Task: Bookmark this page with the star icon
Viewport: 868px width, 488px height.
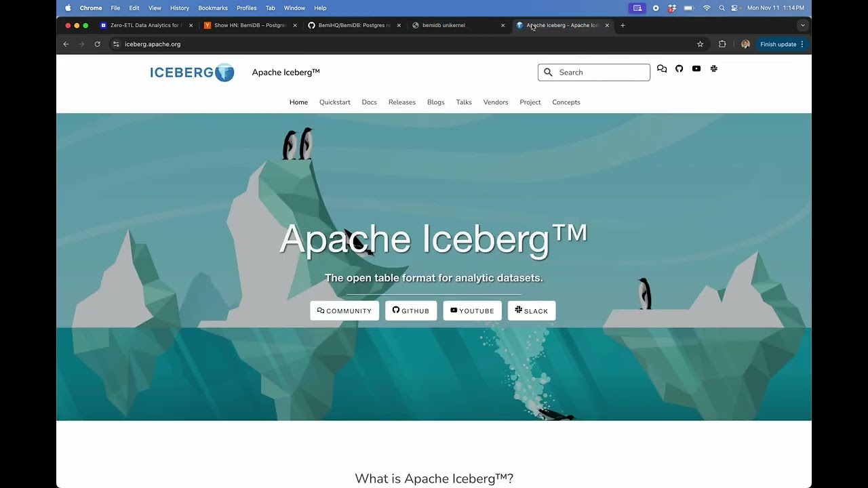Action: click(x=701, y=44)
